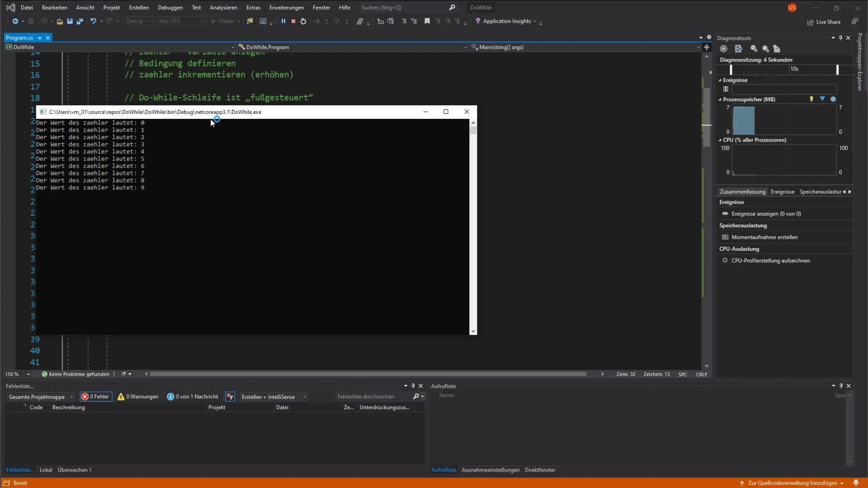This screenshot has width=868, height=488.
Task: Click the editor horizontal scrollbar
Action: coord(368,374)
